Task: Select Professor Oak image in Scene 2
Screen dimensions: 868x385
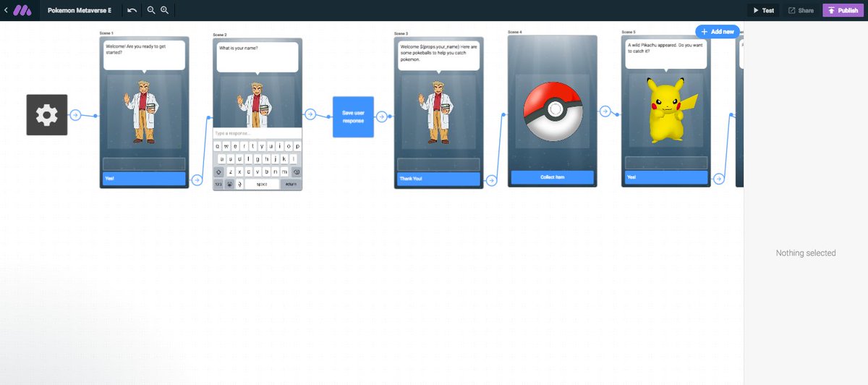Action: pos(256,103)
